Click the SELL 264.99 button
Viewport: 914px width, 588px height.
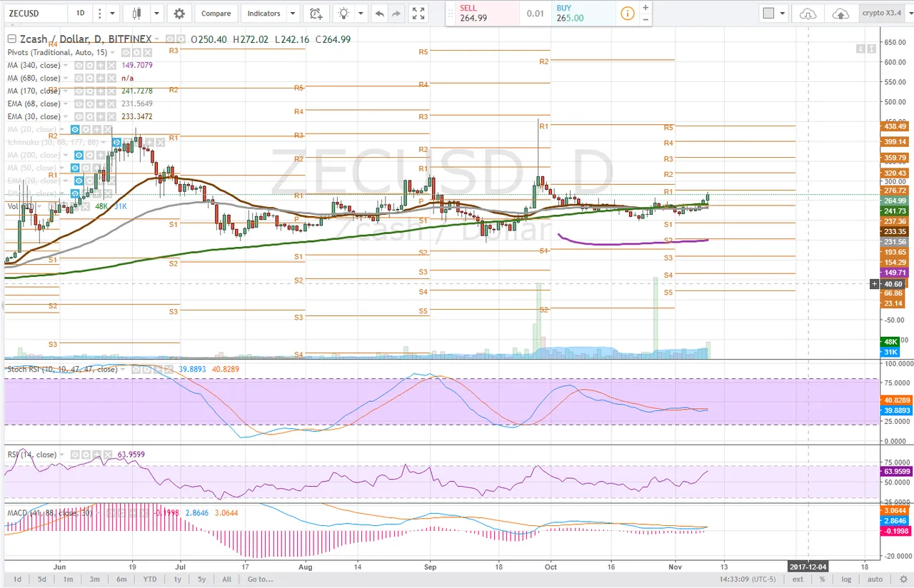[486, 13]
